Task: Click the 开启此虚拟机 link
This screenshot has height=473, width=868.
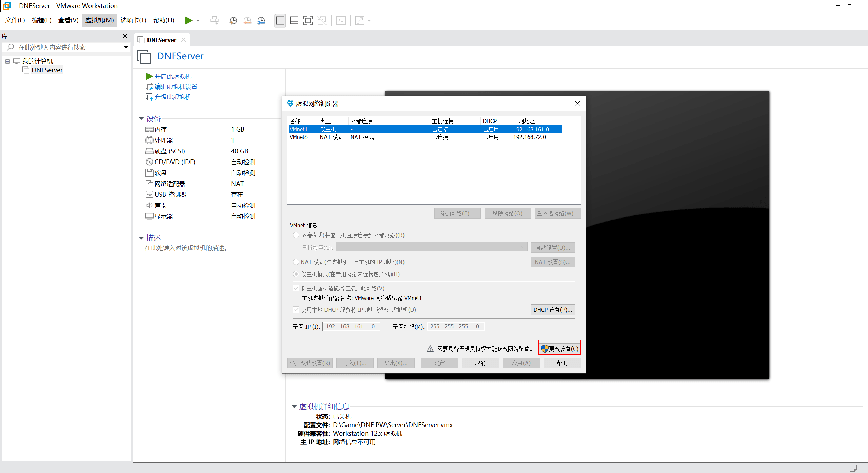Action: (173, 77)
